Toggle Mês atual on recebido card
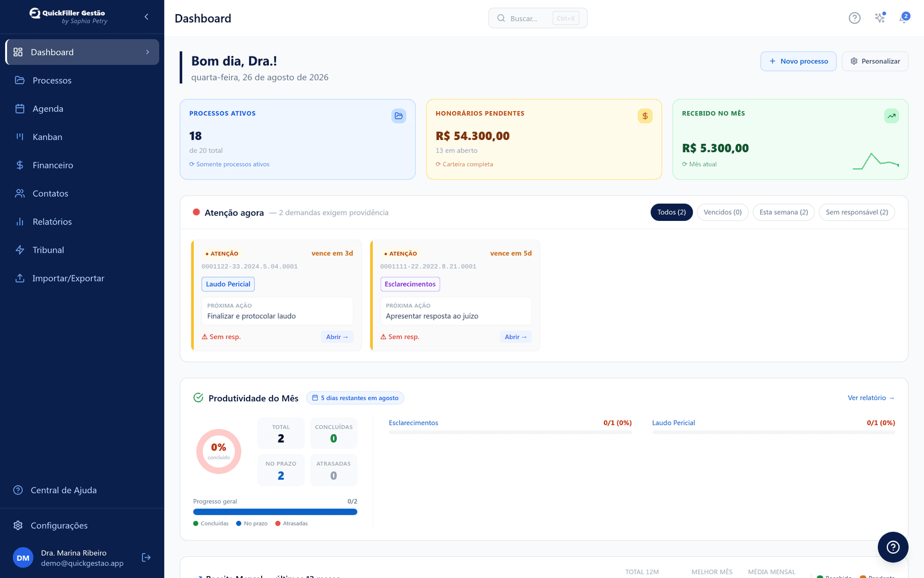The height and width of the screenshot is (578, 924). tap(699, 164)
